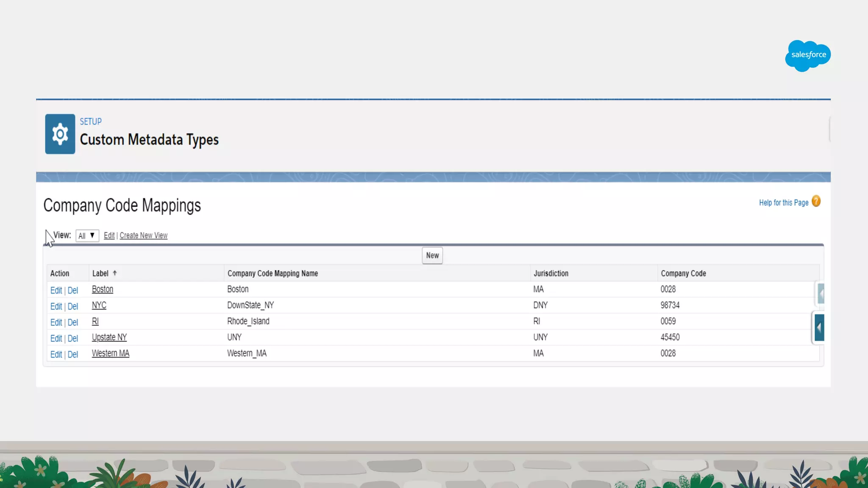This screenshot has width=868, height=488.
Task: Open the Western MA record
Action: (x=111, y=353)
